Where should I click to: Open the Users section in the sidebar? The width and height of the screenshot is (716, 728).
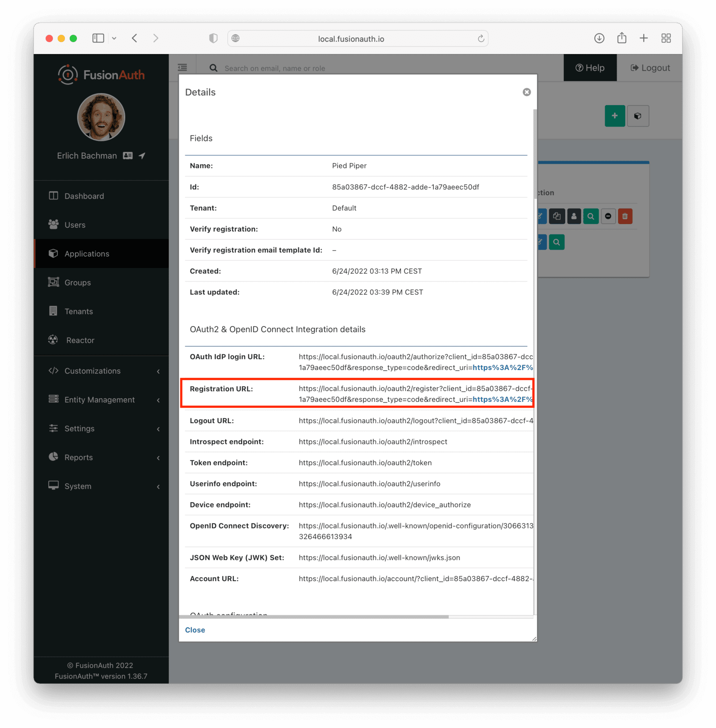(74, 225)
